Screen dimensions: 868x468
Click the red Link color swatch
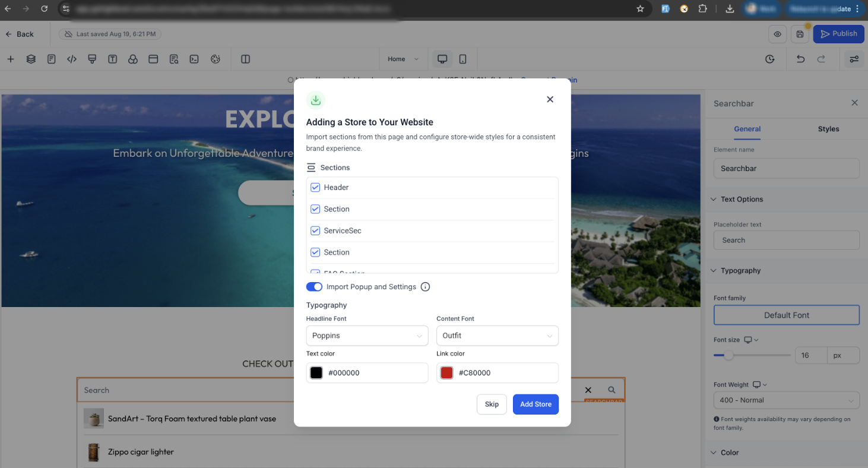[446, 373]
